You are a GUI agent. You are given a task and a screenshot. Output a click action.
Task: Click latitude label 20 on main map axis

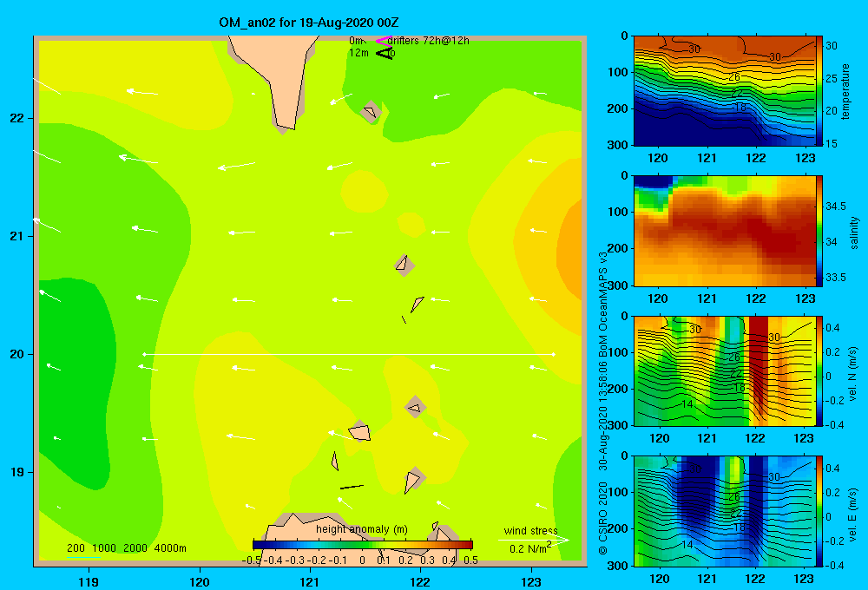click(17, 354)
